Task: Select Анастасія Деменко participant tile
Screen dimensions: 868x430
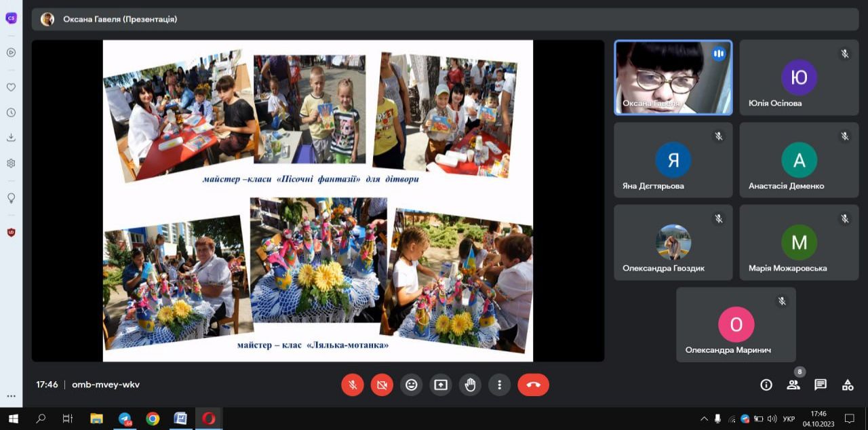Action: (x=799, y=160)
